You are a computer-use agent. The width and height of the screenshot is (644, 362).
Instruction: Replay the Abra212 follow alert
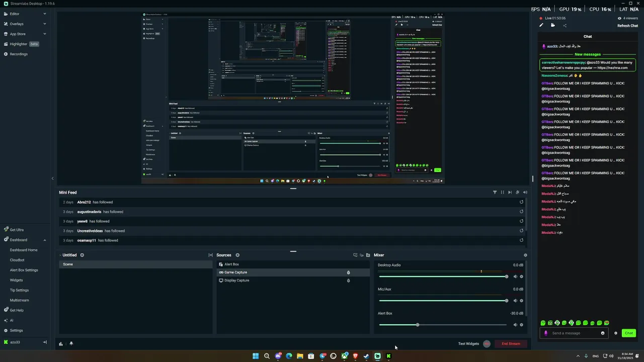(521, 202)
